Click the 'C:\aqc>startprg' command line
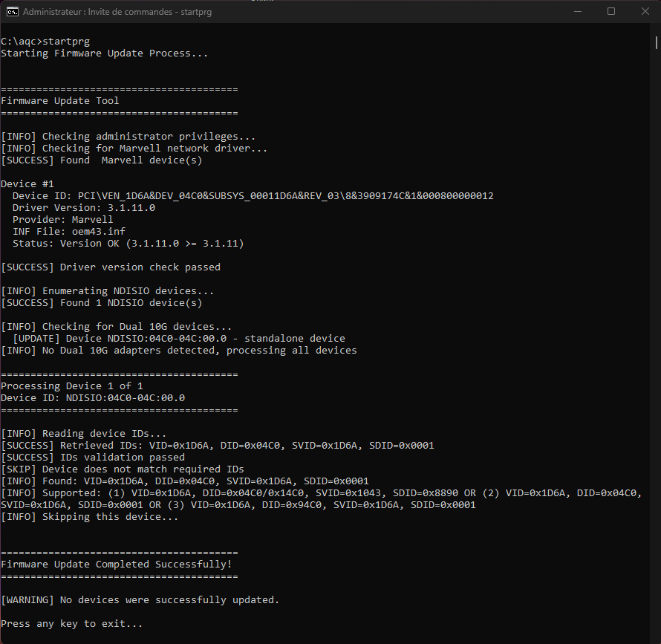This screenshot has height=644, width=661. click(45, 42)
